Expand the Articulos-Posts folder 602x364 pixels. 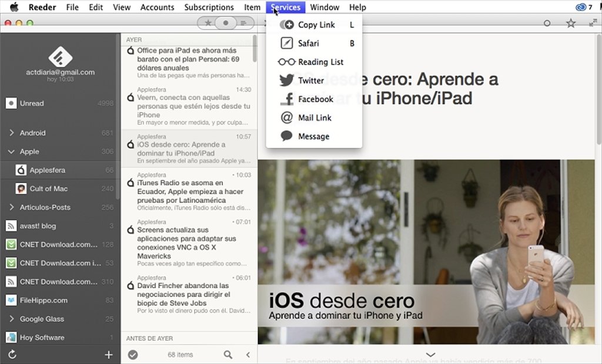[11, 207]
